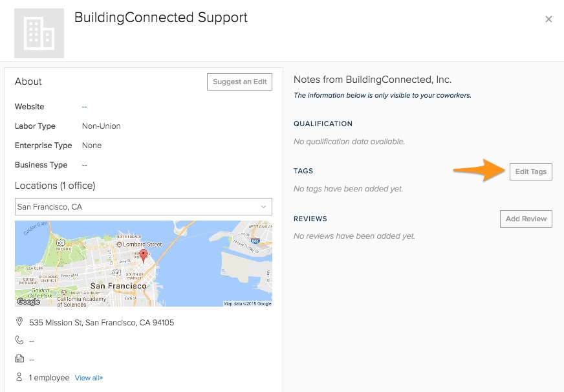Click the phone icon below the address
Screen dimensions: 564x392
click(x=19, y=340)
